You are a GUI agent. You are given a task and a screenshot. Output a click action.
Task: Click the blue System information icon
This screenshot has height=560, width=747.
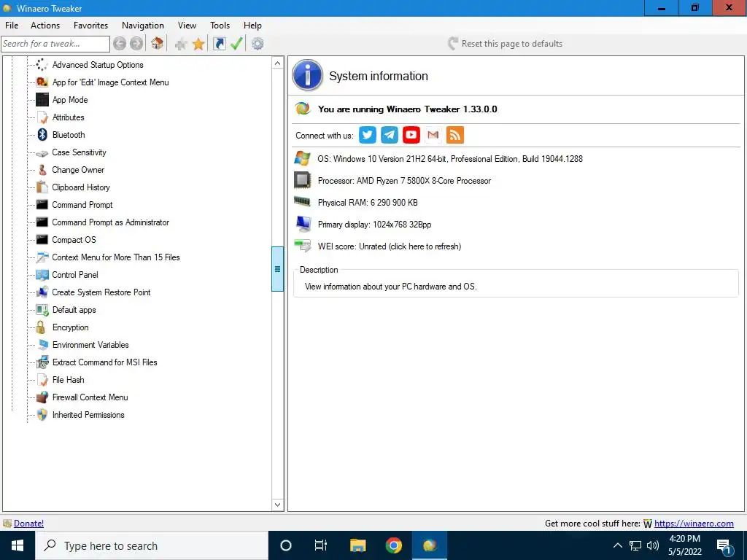[307, 75]
